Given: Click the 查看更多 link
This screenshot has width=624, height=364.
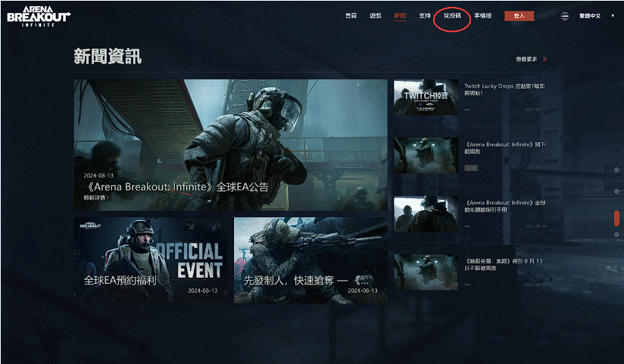Looking at the screenshot, I should coord(526,59).
